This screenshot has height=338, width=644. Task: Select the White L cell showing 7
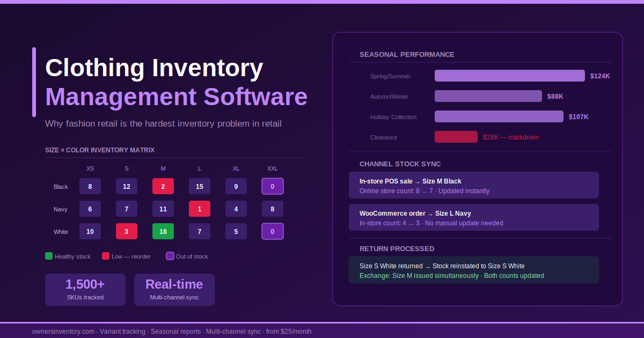pyautogui.click(x=200, y=231)
